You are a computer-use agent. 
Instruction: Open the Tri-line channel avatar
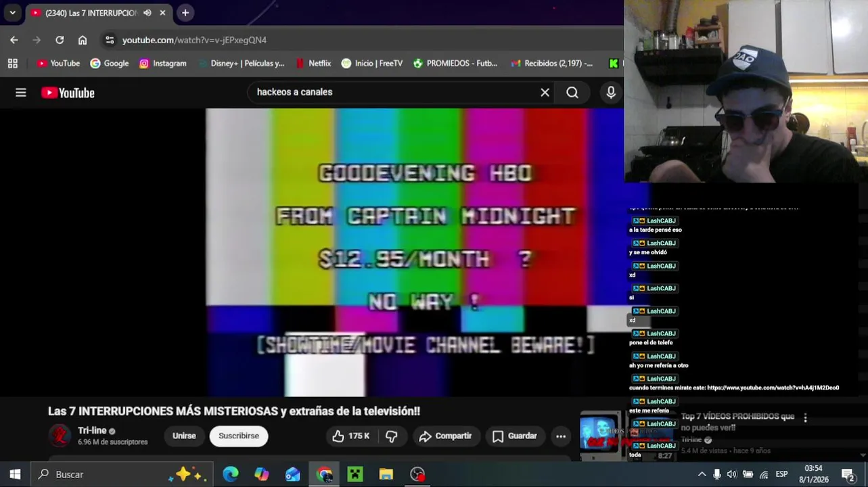click(x=60, y=436)
